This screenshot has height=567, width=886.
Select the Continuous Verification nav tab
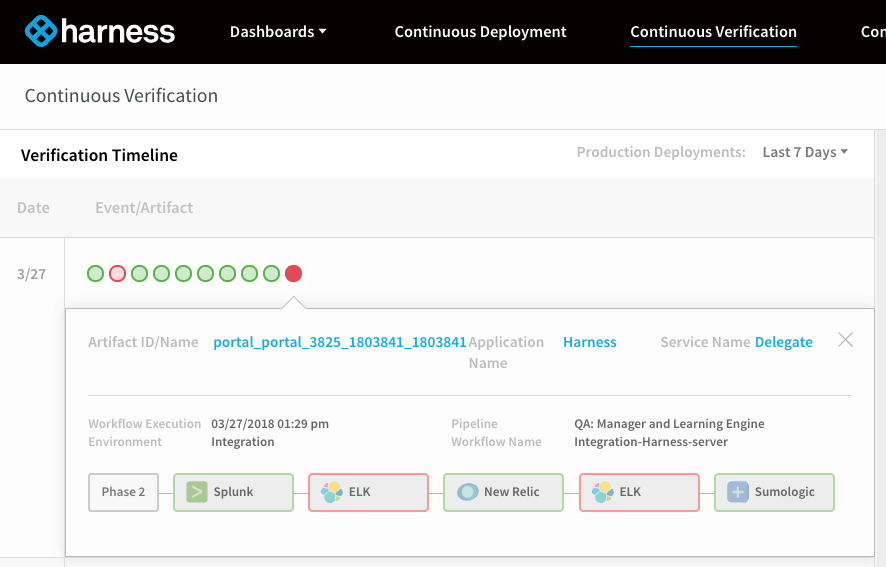pos(713,32)
